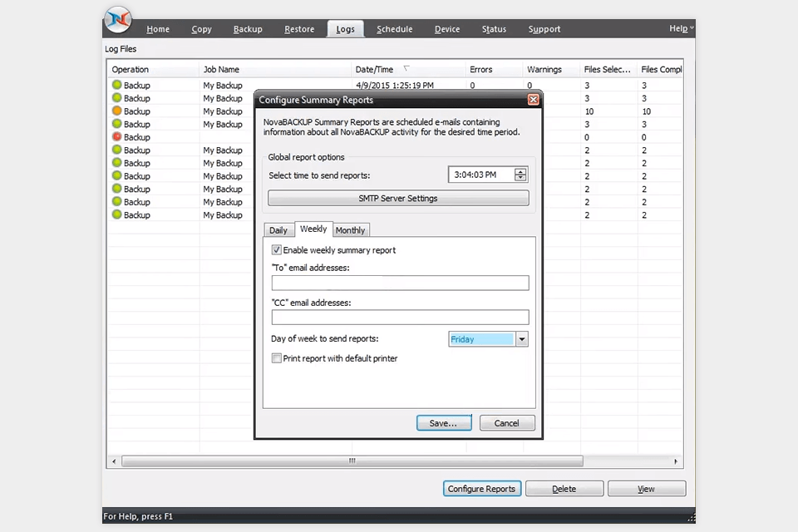Click the Configure Reports button

(481, 489)
